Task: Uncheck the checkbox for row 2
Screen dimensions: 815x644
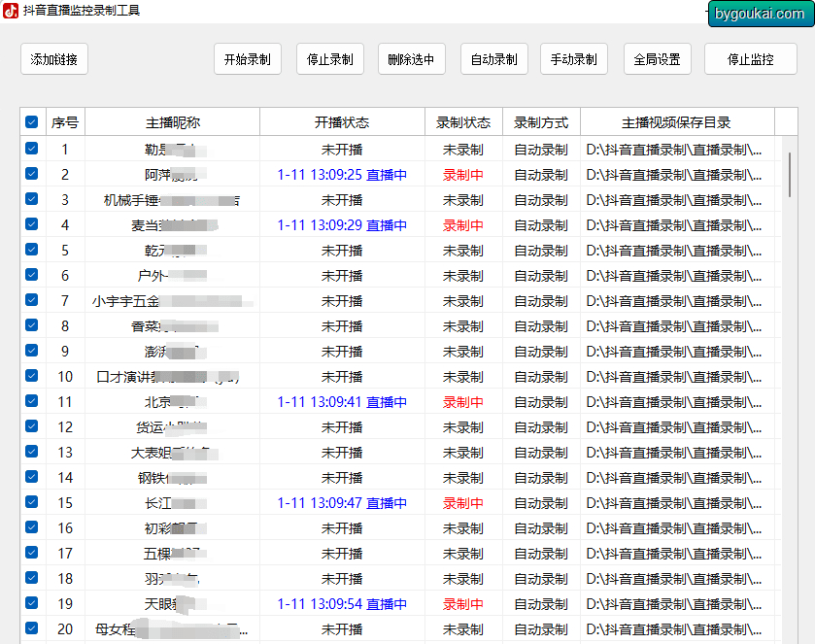Action: pyautogui.click(x=32, y=174)
